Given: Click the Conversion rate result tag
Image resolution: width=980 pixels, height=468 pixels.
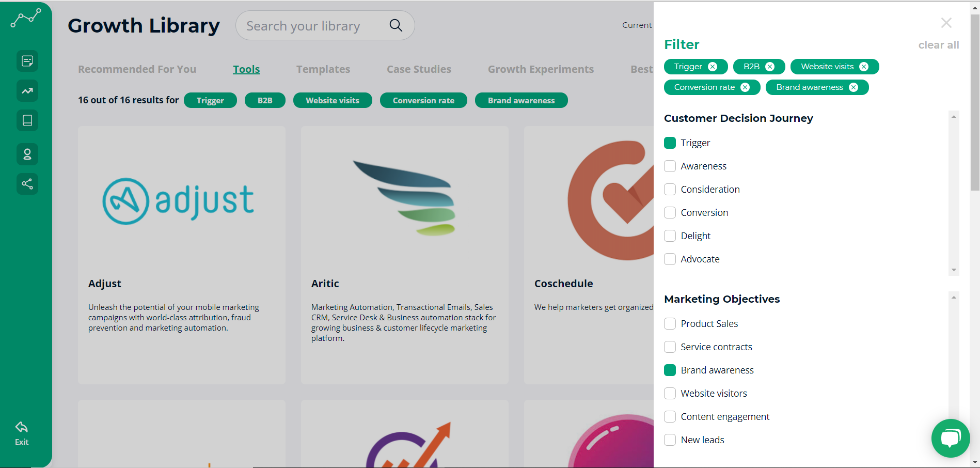Looking at the screenshot, I should [423, 100].
